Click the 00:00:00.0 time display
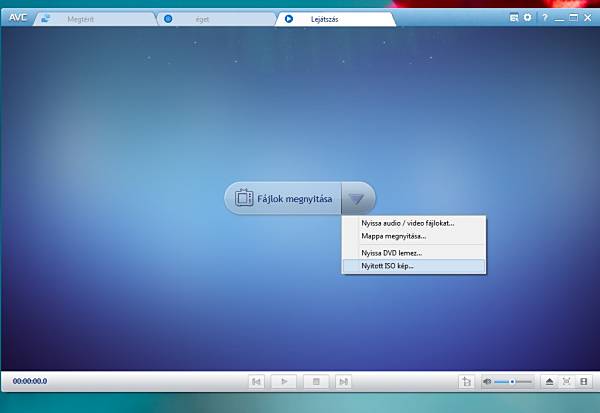Screen dimensions: 600x413 coord(30,381)
